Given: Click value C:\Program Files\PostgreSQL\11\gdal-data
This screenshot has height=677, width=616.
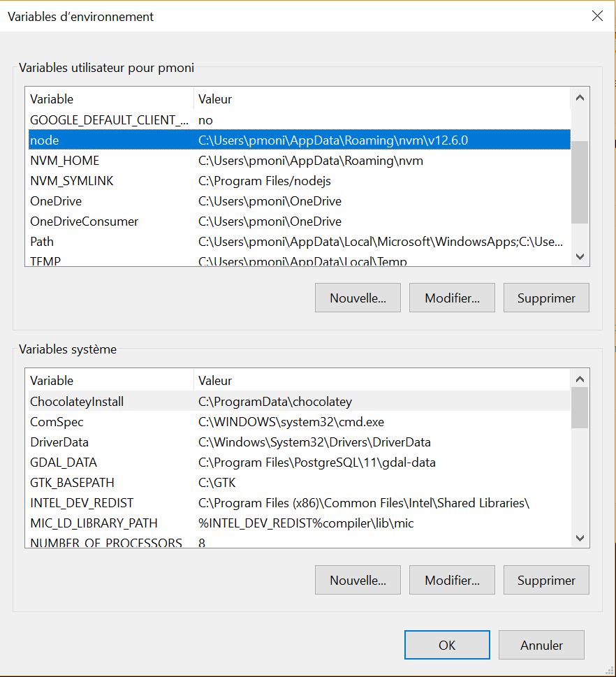Looking at the screenshot, I should pyautogui.click(x=317, y=462).
